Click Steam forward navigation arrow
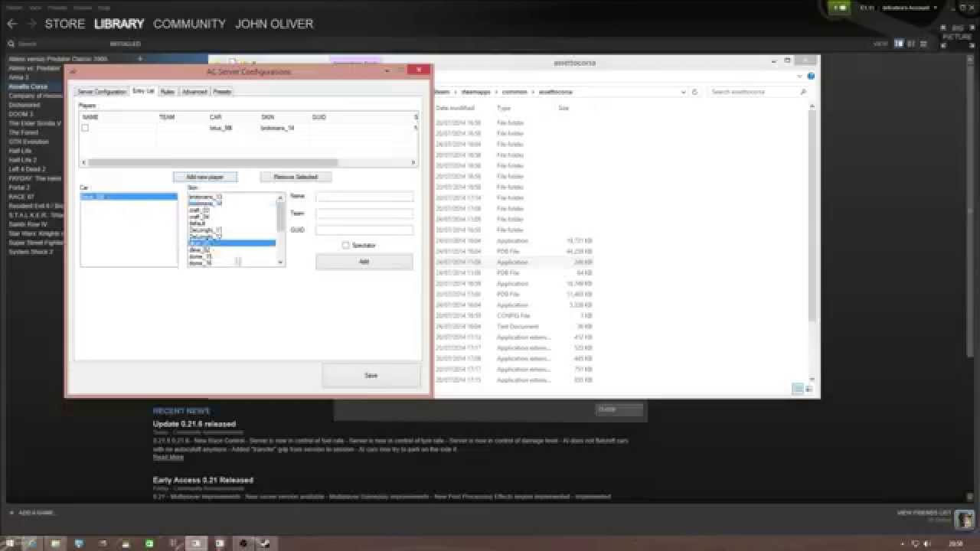The height and width of the screenshot is (551, 980). click(x=31, y=24)
